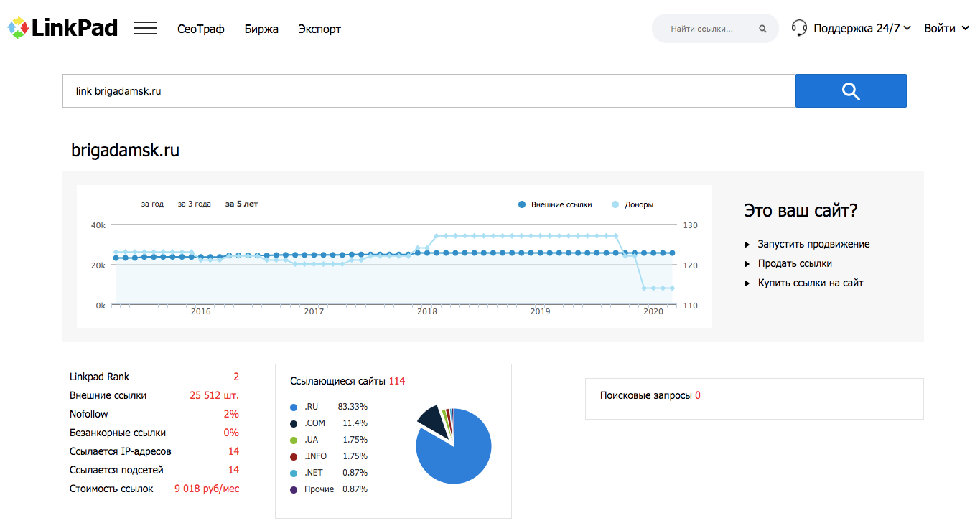This screenshot has height=528, width=980.
Task: Go to the Экспорт menu item
Action: (x=319, y=29)
